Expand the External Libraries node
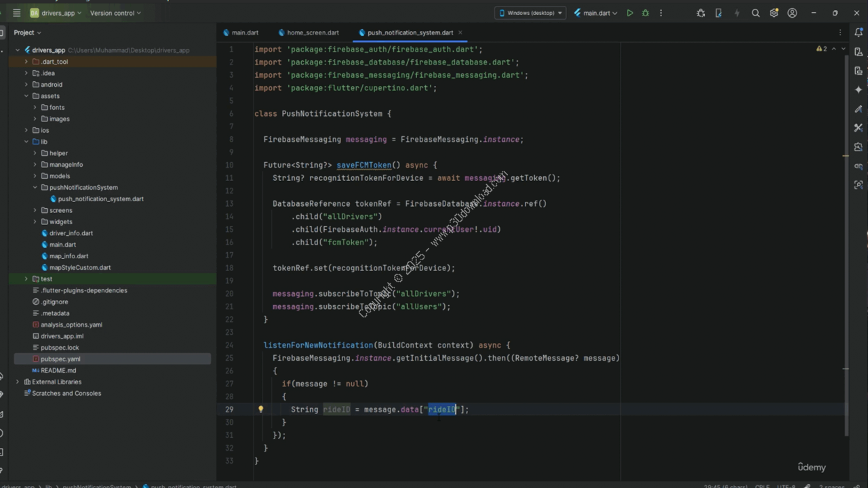This screenshot has width=868, height=488. (18, 382)
